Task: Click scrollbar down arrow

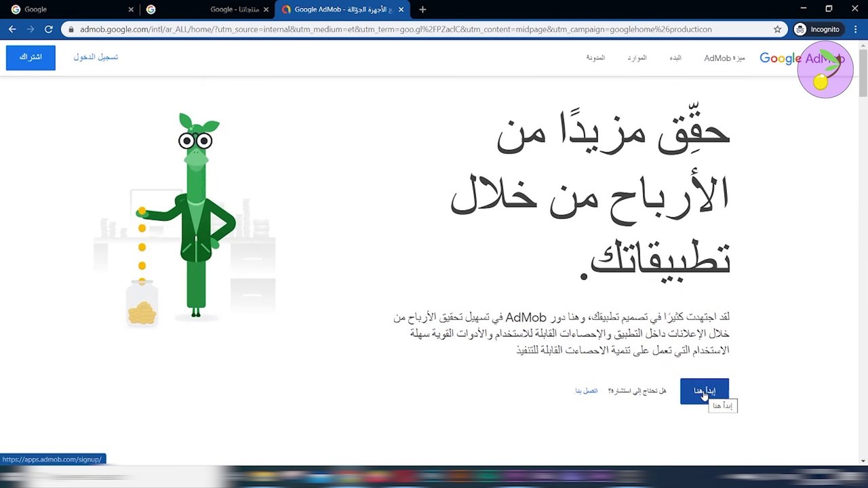Action: (863, 460)
